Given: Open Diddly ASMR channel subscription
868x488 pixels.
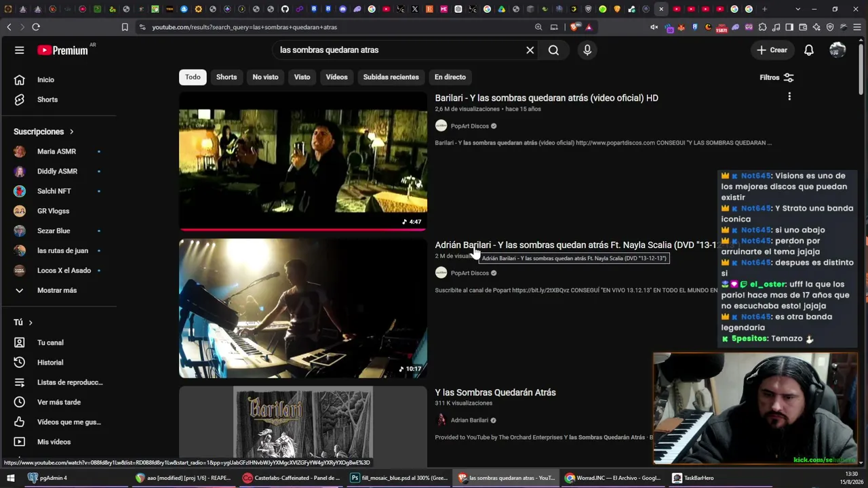Looking at the screenshot, I should (x=58, y=171).
